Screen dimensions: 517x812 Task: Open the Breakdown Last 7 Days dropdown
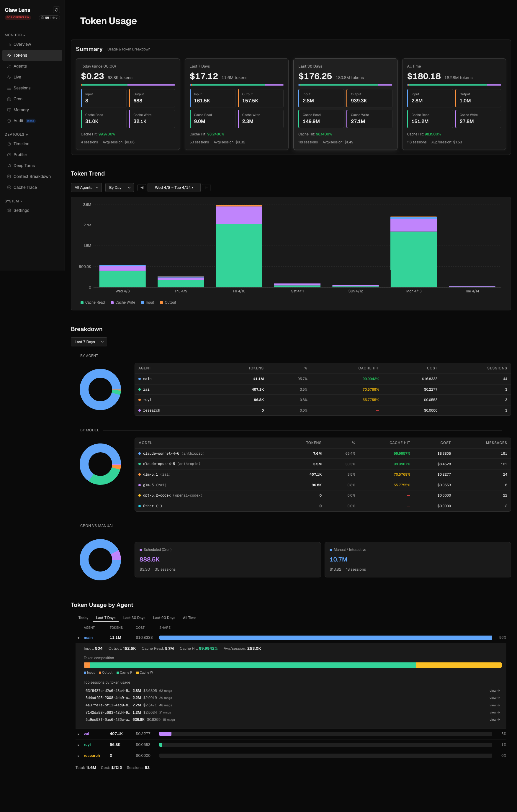(x=89, y=342)
